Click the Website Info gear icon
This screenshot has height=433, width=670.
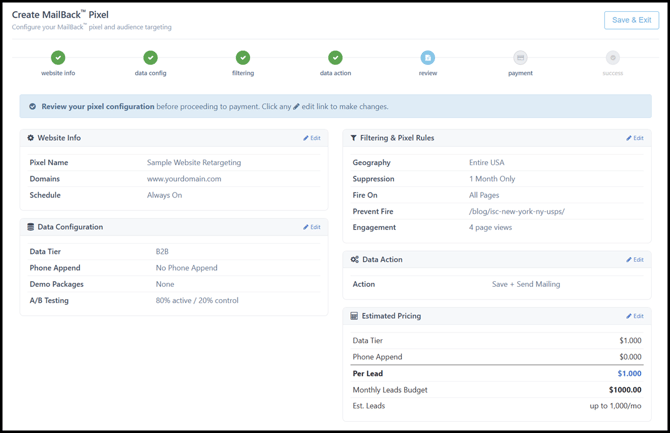(31, 138)
